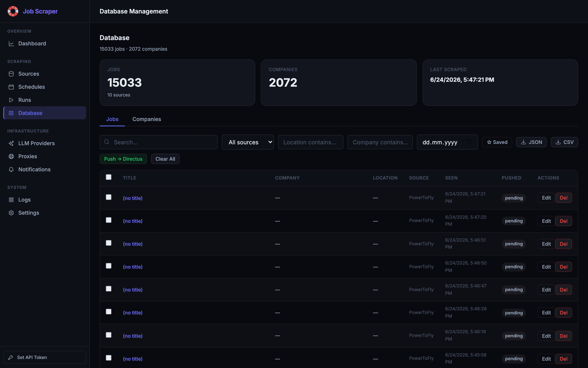Focus the Location contains field
This screenshot has height=368, width=588.
click(x=311, y=142)
